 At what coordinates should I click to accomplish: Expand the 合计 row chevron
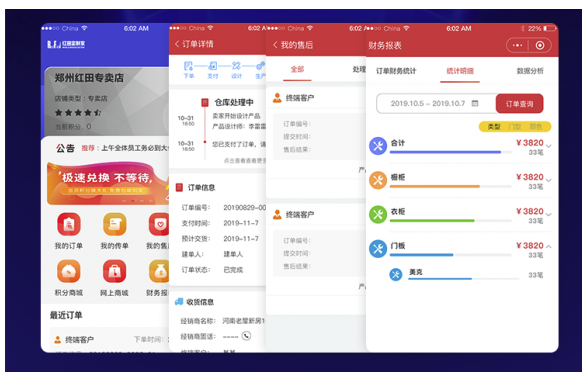coord(549,146)
